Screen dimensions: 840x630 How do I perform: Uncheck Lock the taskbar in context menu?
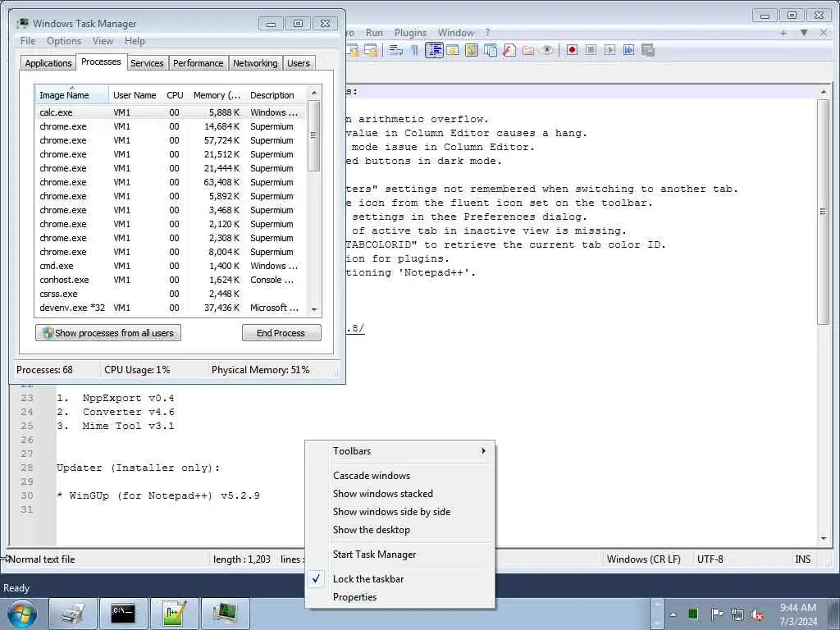coord(399,579)
